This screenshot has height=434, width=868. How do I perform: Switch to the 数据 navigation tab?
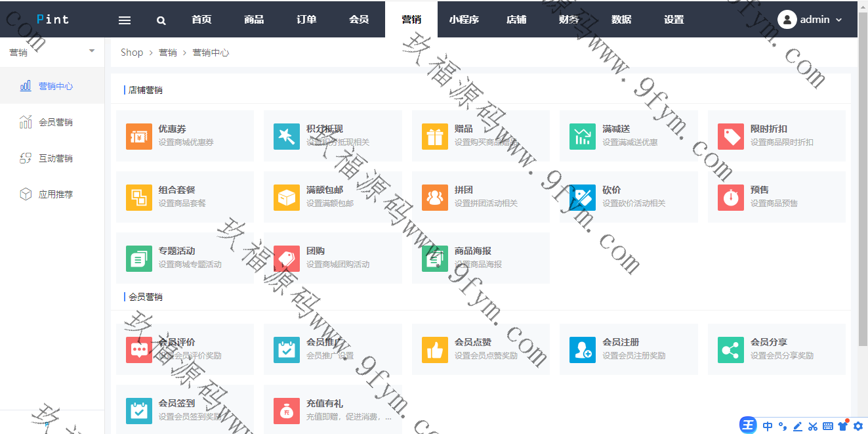pos(621,20)
